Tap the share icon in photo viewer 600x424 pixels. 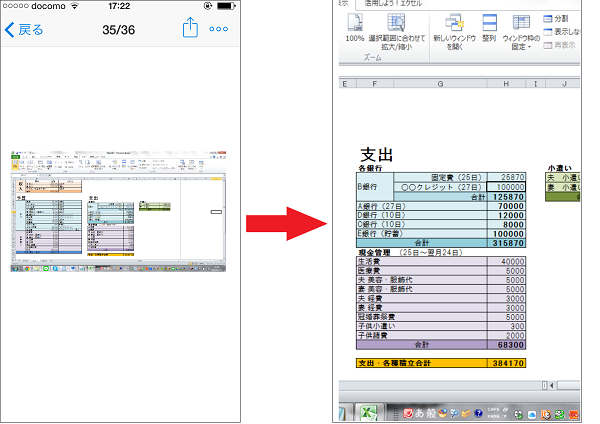click(191, 29)
